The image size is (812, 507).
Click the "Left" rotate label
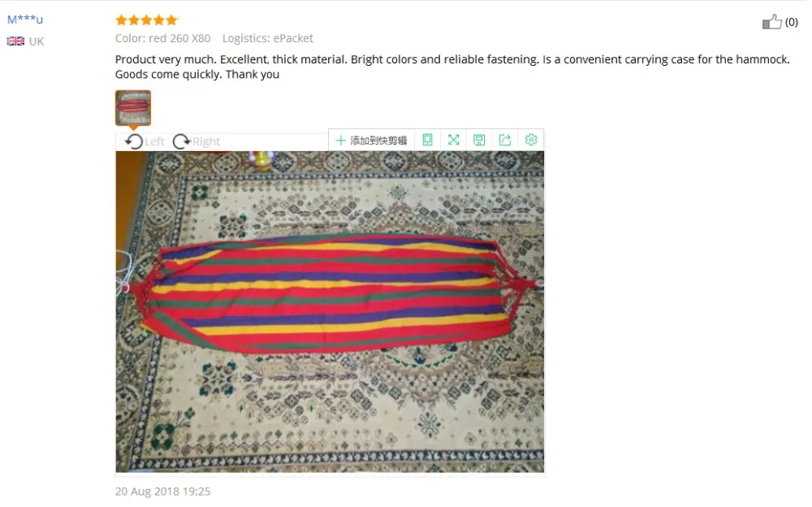click(154, 141)
